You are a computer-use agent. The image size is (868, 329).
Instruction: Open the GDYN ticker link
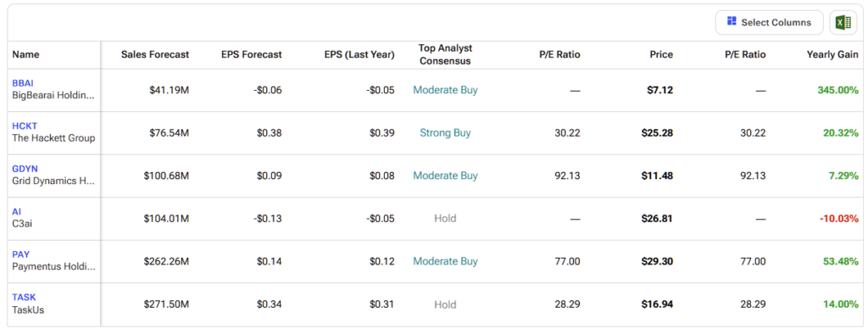click(x=25, y=169)
